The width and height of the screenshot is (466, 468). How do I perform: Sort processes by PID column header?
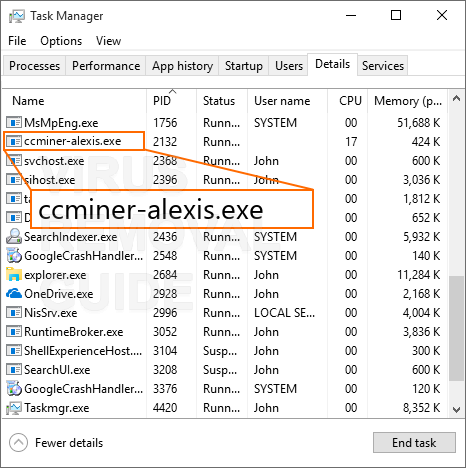(171, 101)
